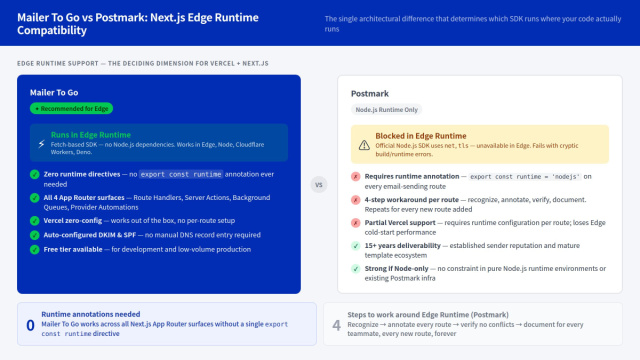This screenshot has width=640, height=360.
Task: Click the text All 4 App Router surfaces
Action: 84,198
